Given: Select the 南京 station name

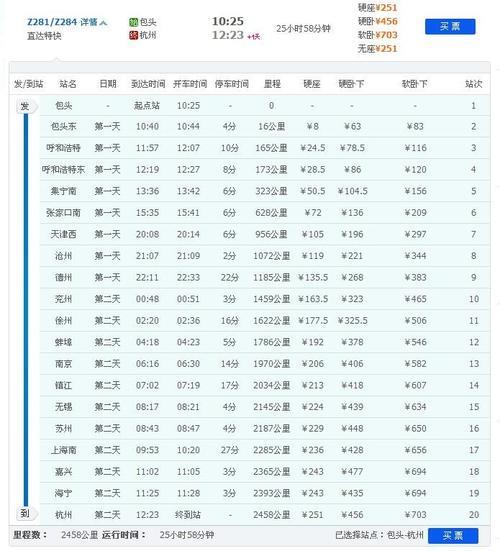Looking at the screenshot, I should 63,364.
